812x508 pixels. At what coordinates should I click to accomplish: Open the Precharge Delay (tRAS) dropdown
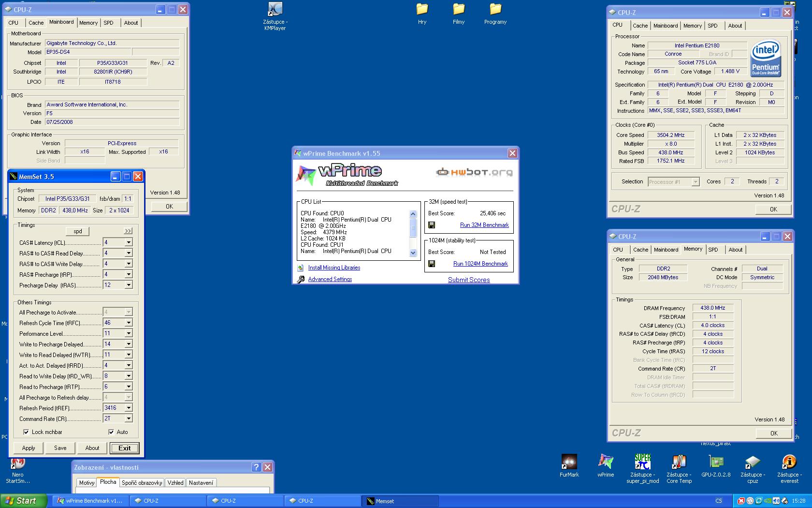(129, 285)
